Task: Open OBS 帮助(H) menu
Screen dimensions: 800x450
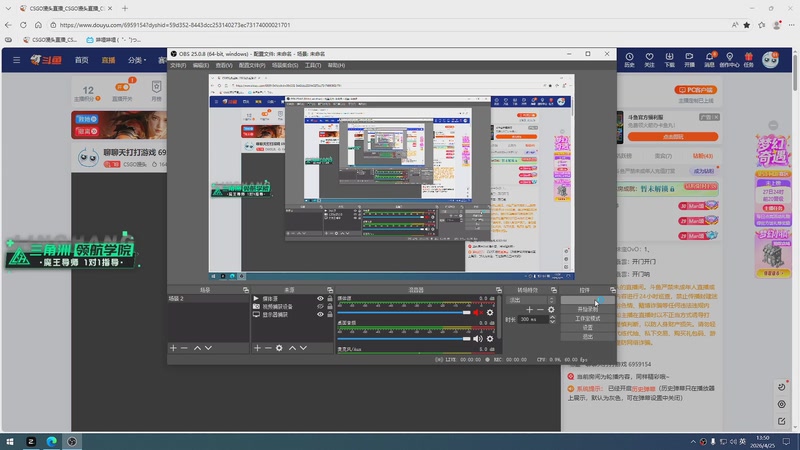Action: [336, 65]
